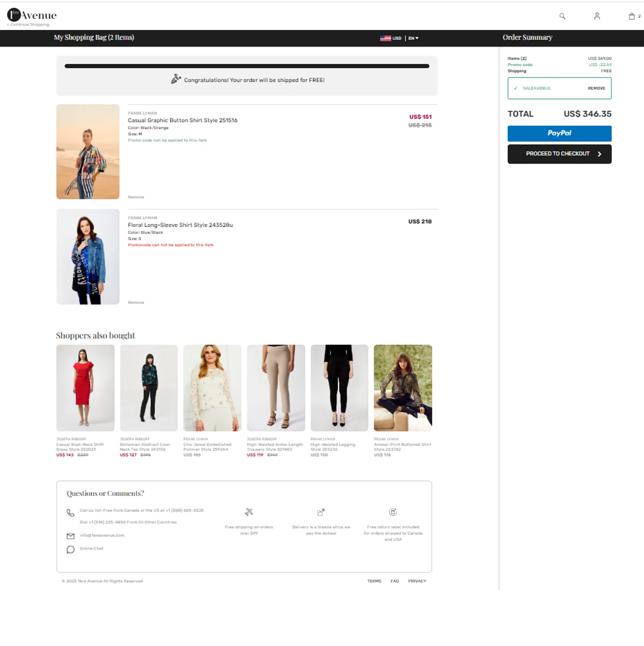Click the free shipping airplane icon
The height and width of the screenshot is (646, 644).
click(x=249, y=512)
